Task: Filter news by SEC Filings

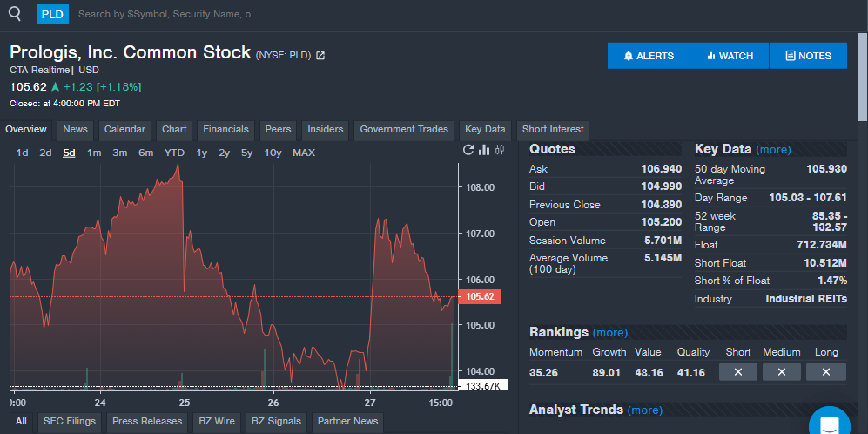Action: (70, 421)
